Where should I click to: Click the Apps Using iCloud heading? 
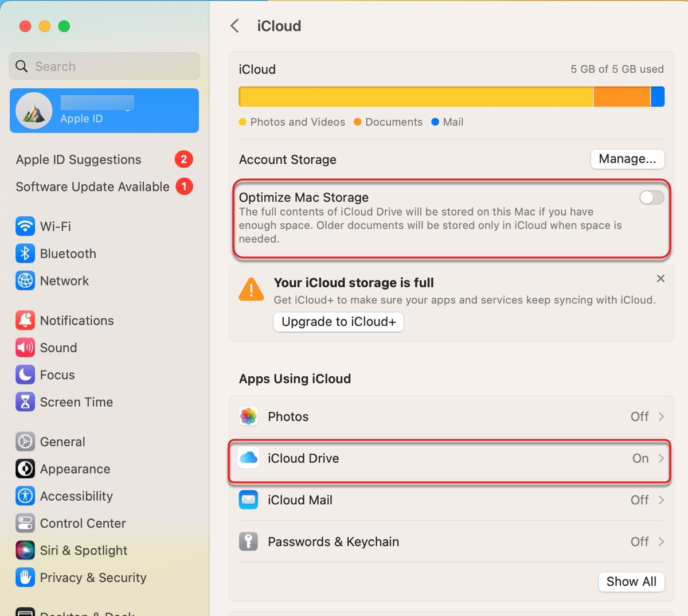[x=295, y=379]
